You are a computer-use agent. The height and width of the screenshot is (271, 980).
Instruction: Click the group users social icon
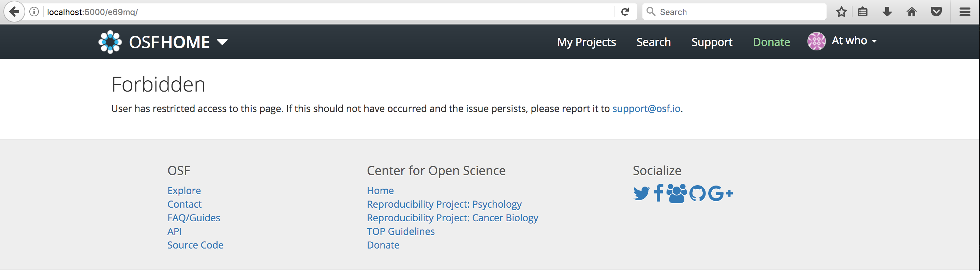coord(677,193)
